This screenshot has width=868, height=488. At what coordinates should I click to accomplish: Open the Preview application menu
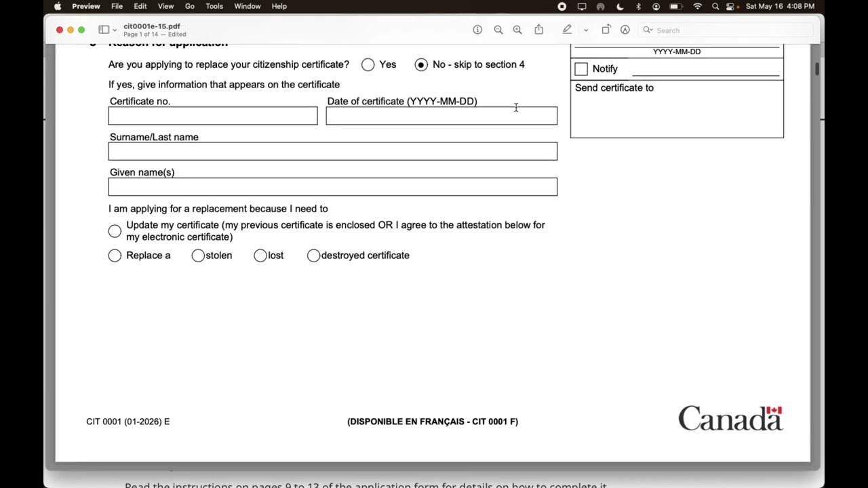pos(86,6)
